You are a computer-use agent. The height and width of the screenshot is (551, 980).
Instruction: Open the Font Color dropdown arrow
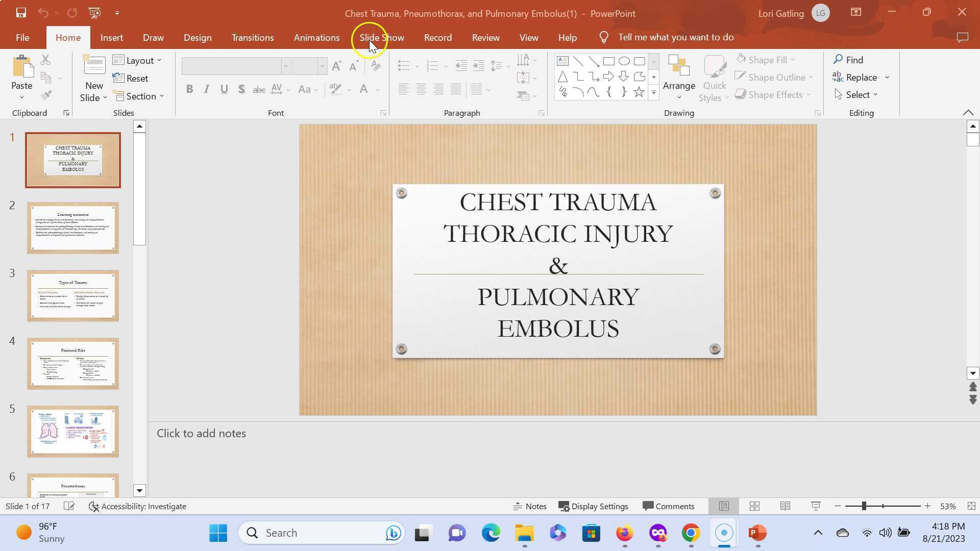point(377,90)
